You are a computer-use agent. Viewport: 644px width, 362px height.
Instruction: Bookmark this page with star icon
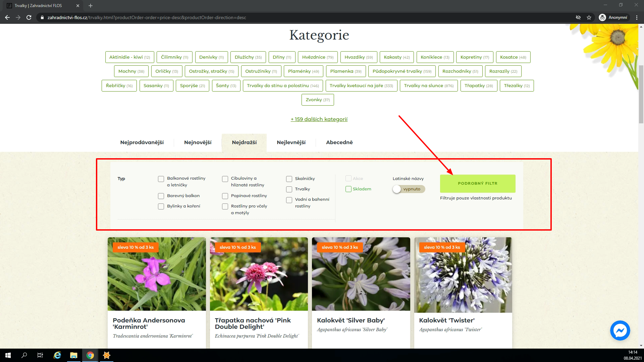click(x=589, y=17)
